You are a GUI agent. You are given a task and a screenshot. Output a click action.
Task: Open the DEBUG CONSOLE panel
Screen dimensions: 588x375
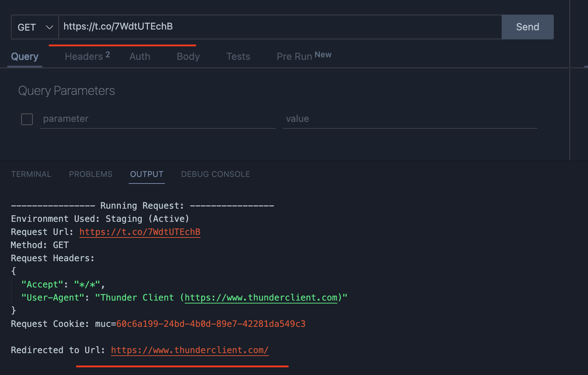pos(215,174)
